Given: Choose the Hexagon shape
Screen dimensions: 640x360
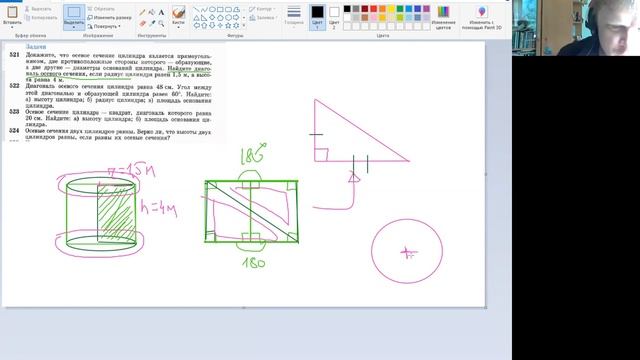Looking at the screenshot, I should click(228, 18).
